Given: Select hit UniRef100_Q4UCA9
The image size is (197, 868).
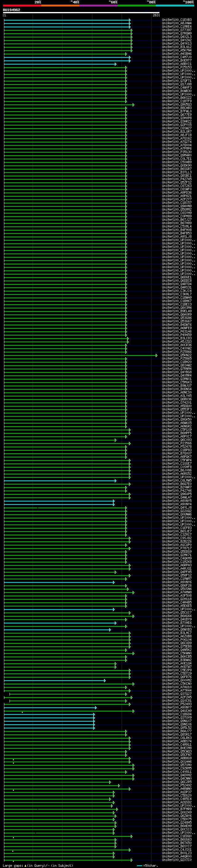Looking at the screenshot, I should click(x=177, y=711).
